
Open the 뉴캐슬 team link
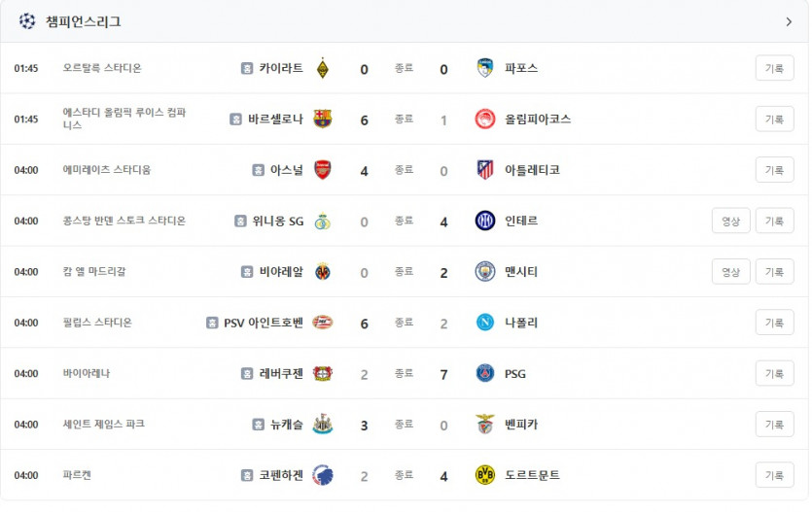287,425
